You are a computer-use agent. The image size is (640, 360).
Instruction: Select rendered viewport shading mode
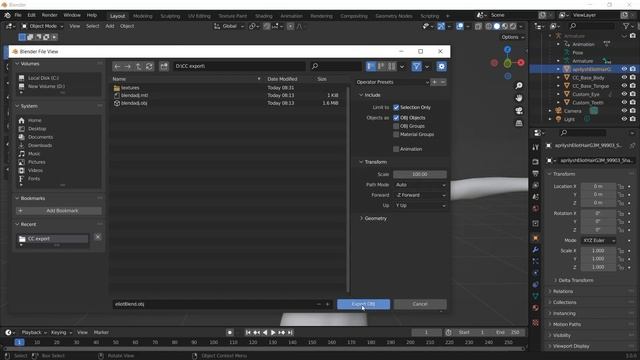(x=513, y=26)
